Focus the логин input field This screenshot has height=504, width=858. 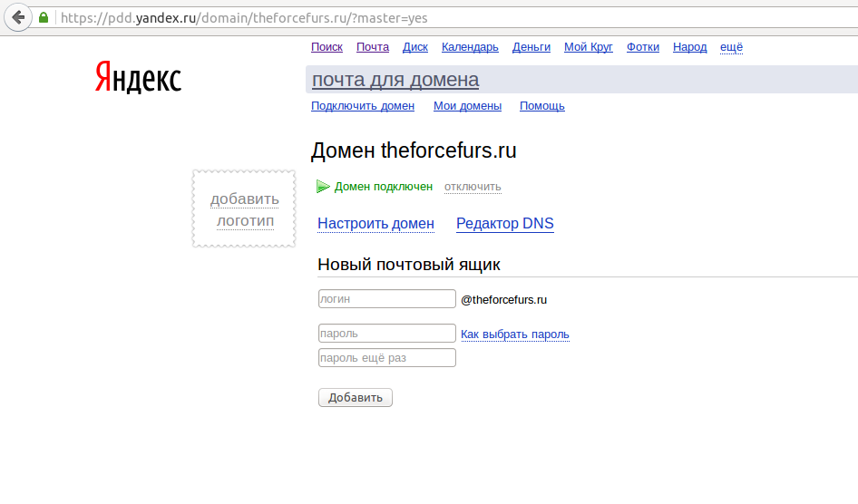pyautogui.click(x=386, y=299)
